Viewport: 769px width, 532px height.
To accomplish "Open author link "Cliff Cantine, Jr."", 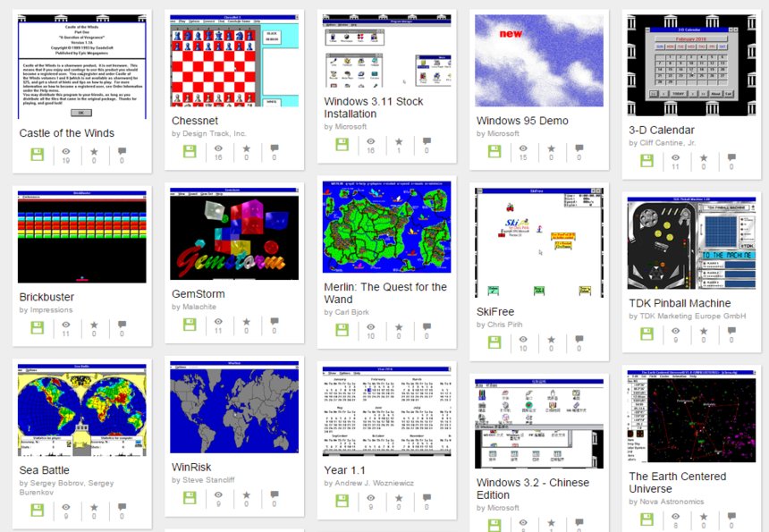I will [667, 143].
